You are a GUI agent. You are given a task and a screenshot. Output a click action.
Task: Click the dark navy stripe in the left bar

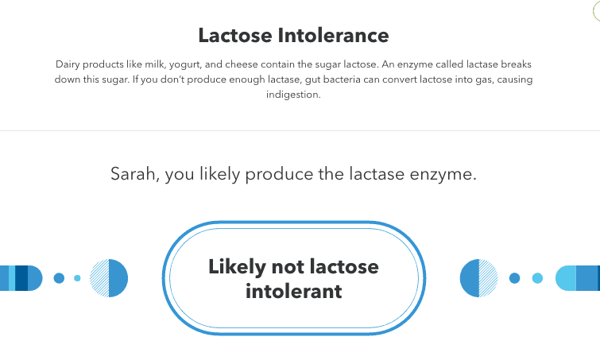21,278
